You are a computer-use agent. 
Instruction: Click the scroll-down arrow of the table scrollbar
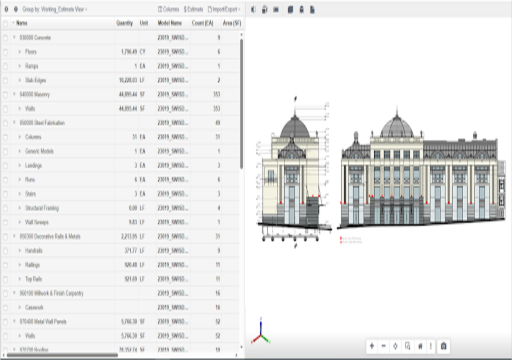[x=241, y=348]
